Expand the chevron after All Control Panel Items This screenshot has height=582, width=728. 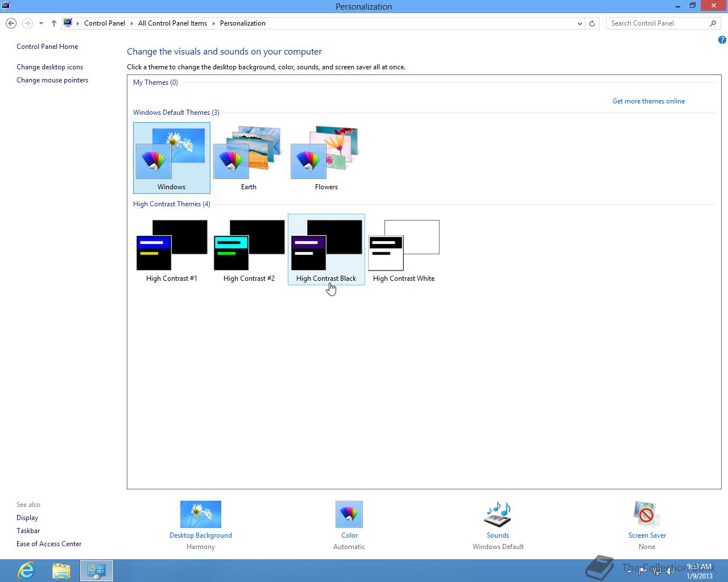[214, 23]
